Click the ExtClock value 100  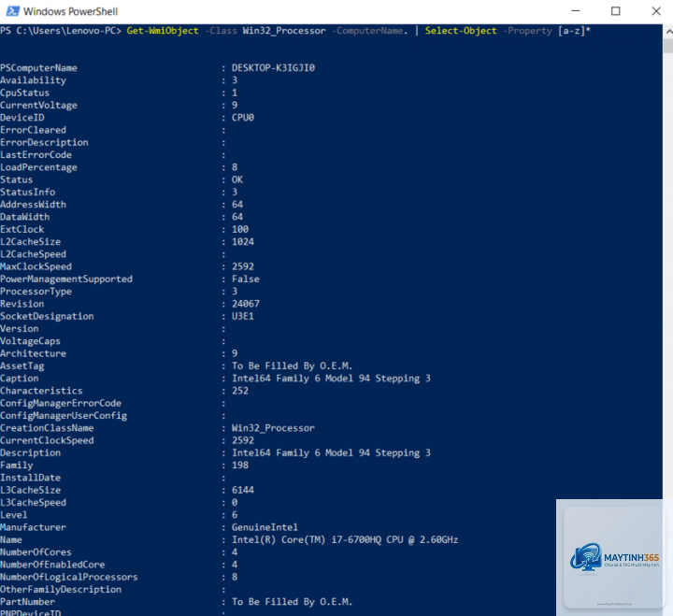(x=240, y=229)
